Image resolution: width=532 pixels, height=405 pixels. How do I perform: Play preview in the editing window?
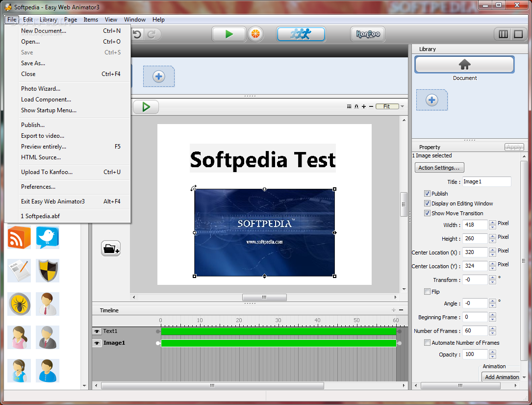[146, 107]
